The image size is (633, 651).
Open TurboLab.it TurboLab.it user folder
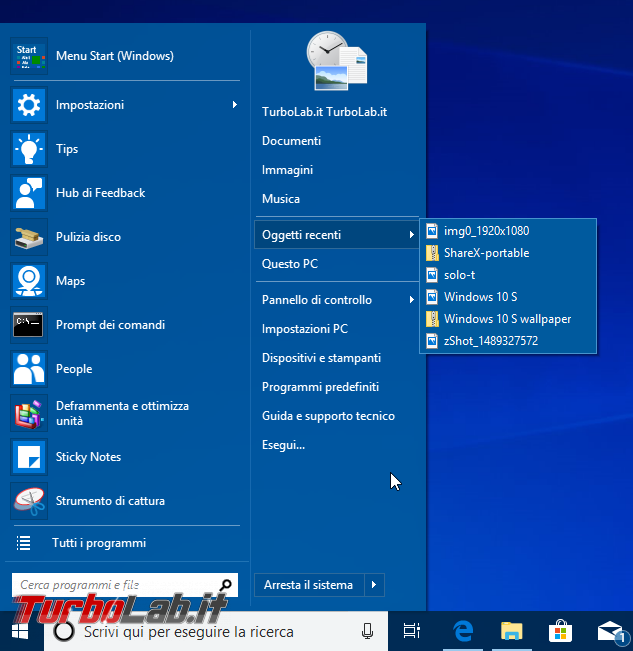click(325, 112)
